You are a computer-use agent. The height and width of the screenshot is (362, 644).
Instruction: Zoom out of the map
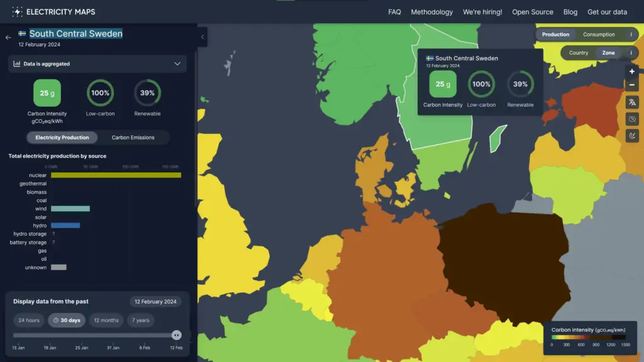coord(632,85)
